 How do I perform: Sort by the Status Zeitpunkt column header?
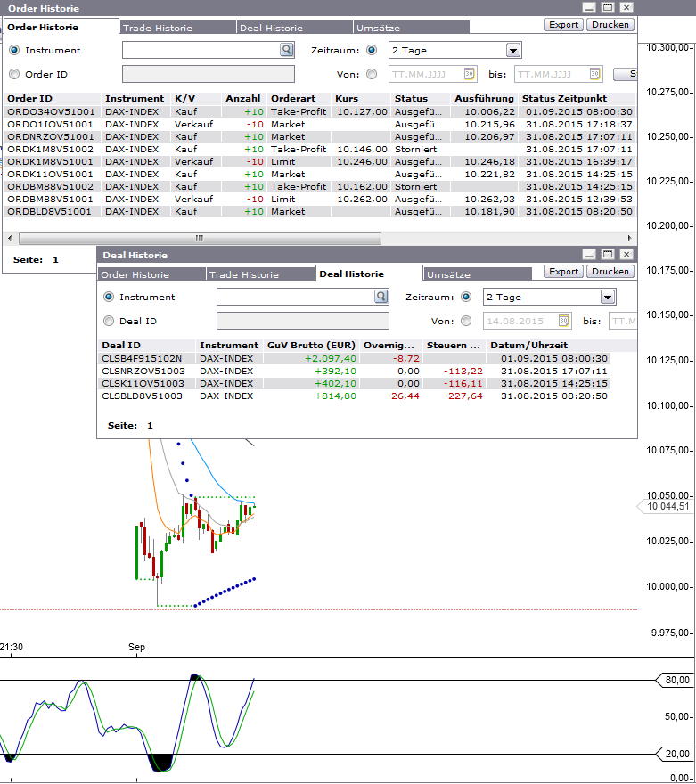click(x=565, y=99)
